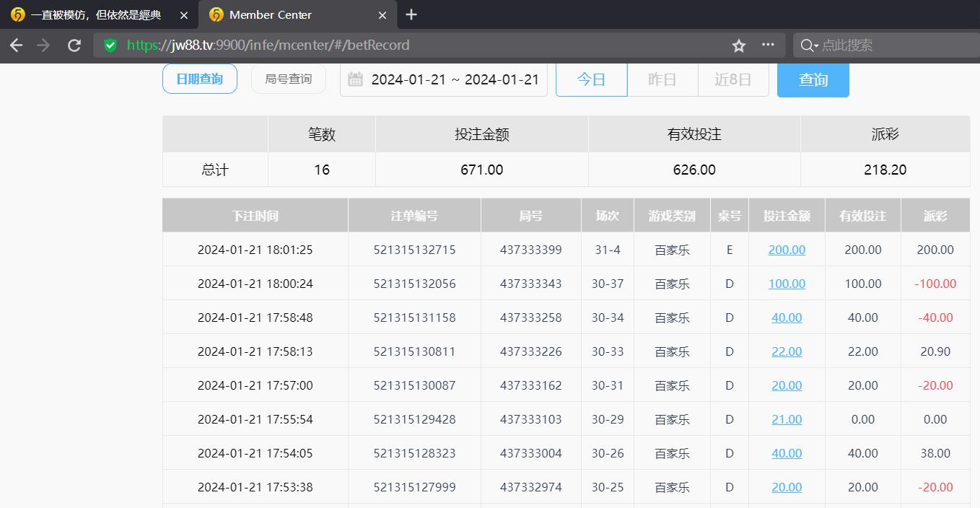Choose the 近8日 date range

coord(732,79)
